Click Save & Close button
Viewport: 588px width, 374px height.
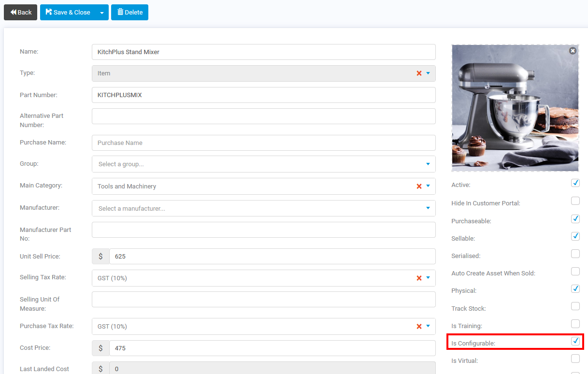pyautogui.click(x=68, y=13)
